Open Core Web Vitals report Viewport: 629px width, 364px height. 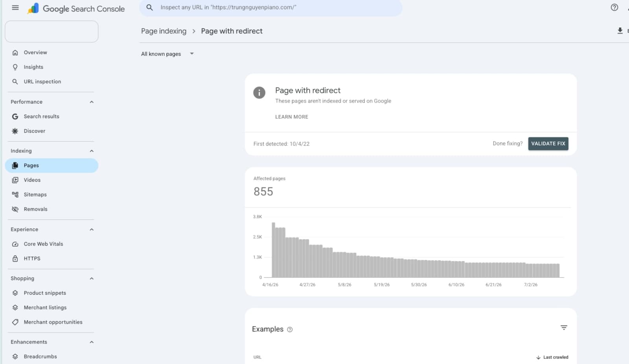point(51,244)
